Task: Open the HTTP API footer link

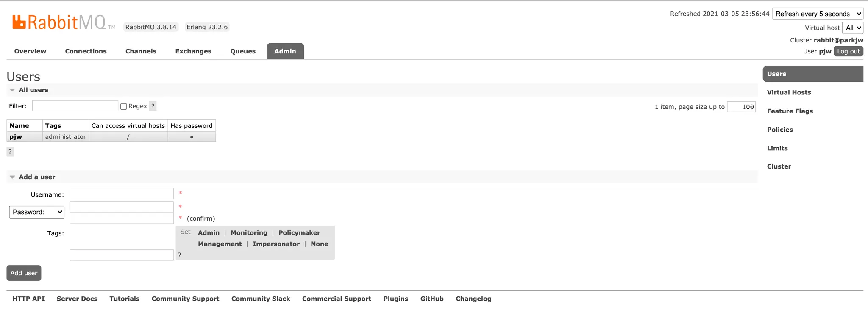Action: pyautogui.click(x=28, y=299)
